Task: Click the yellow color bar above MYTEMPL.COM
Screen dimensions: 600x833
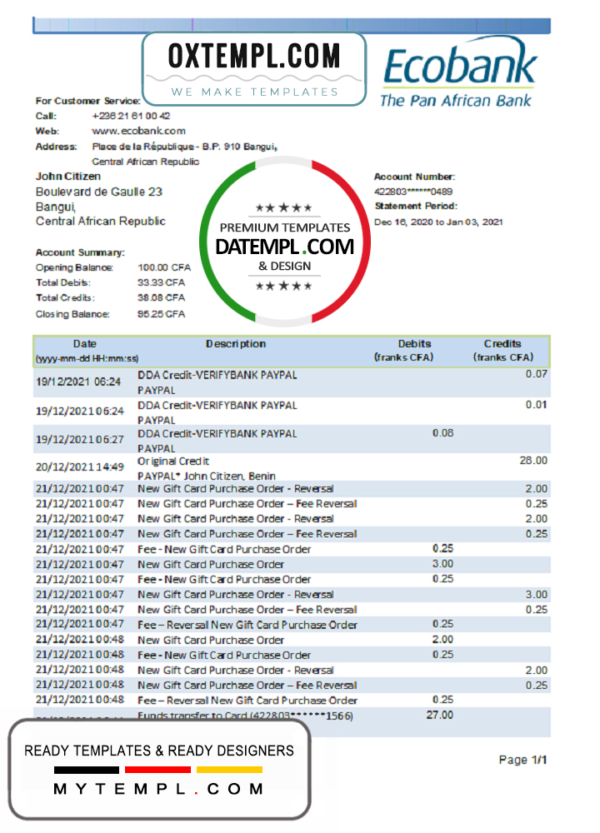Action: coord(229,770)
